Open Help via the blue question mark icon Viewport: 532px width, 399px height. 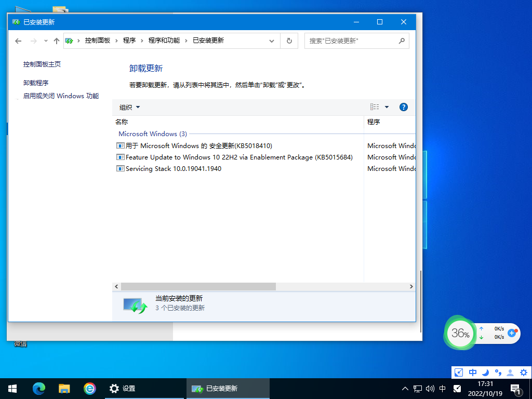[x=403, y=107]
